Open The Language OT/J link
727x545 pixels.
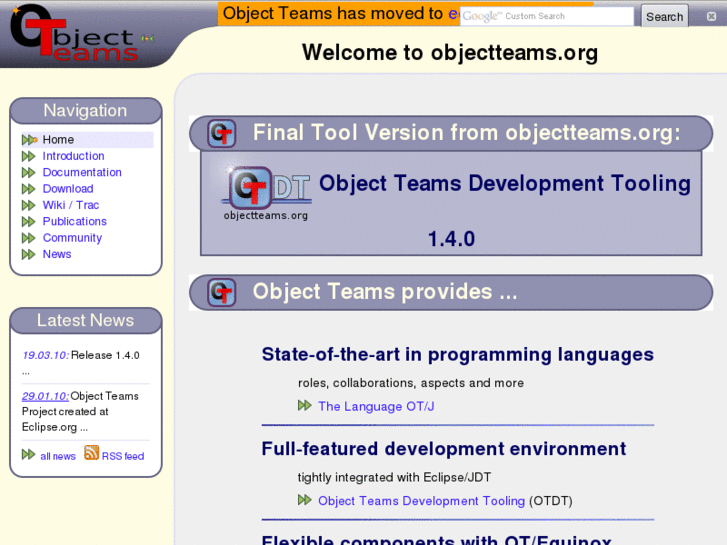click(376, 407)
